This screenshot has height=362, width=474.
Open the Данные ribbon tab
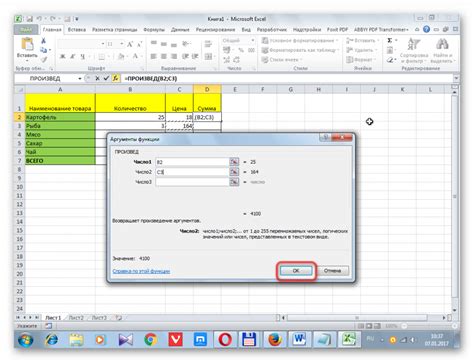pos(180,30)
